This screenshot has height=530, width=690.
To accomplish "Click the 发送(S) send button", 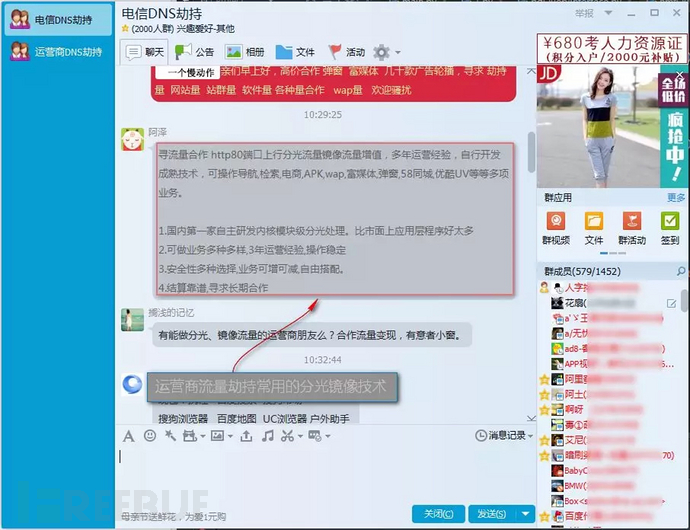I will pyautogui.click(x=492, y=514).
